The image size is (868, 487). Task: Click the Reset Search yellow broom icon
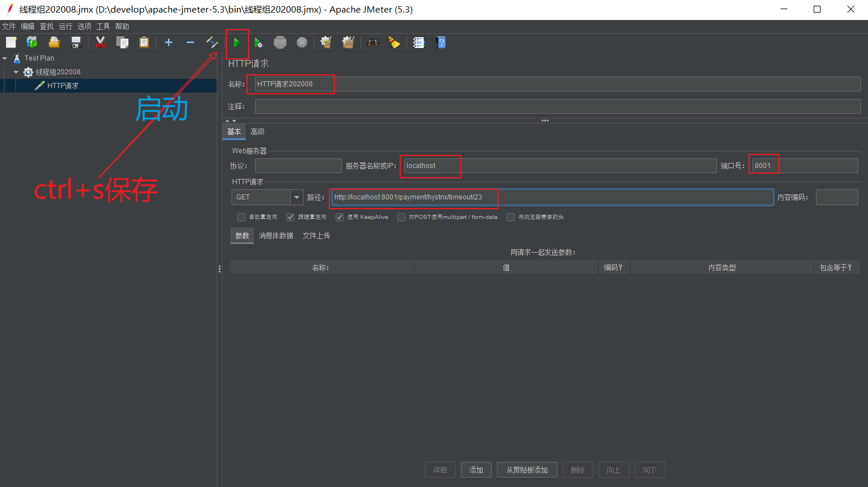[x=394, y=42]
